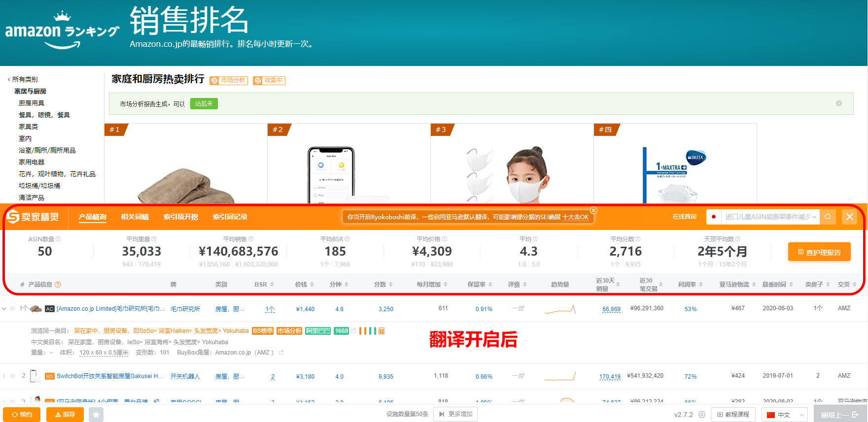Screen dimensions: 868x422
Task: Collapse the first product row chevron
Action: 4,309
